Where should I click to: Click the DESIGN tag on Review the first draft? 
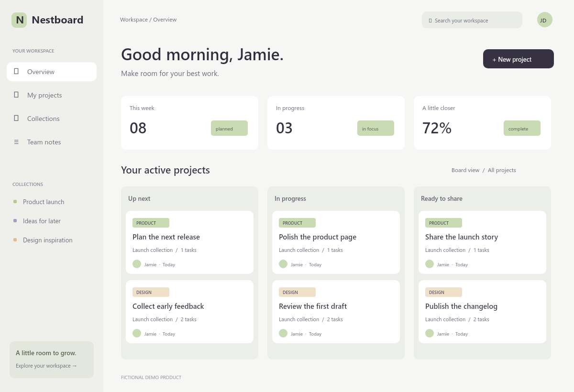coord(297,292)
